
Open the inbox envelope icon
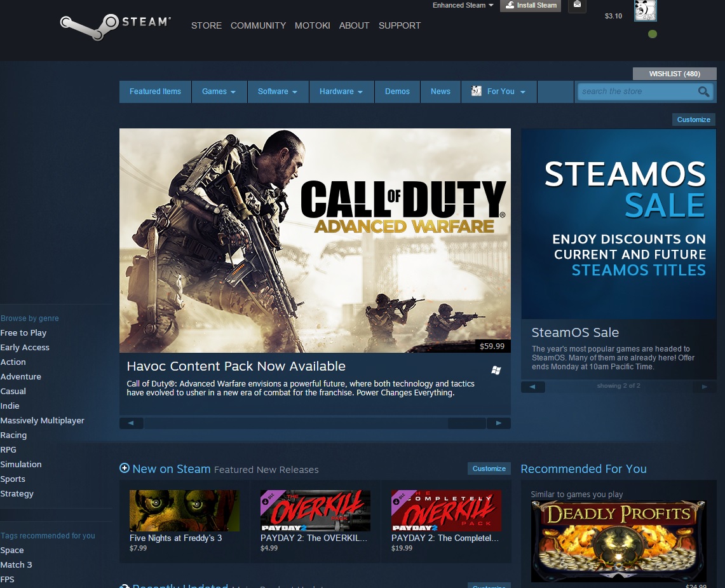pos(577,5)
